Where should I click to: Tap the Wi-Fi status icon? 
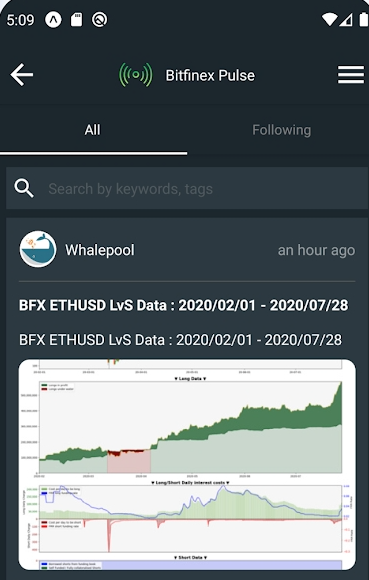(329, 20)
